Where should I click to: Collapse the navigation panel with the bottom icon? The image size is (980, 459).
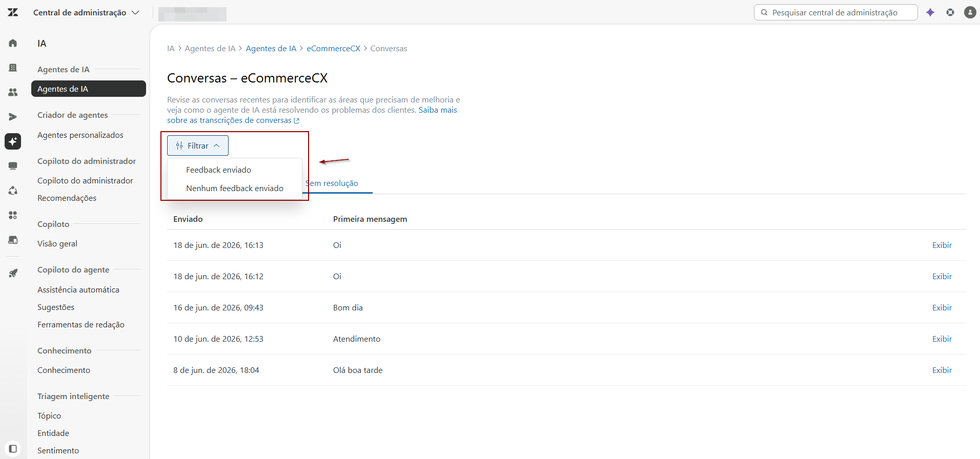click(x=13, y=449)
